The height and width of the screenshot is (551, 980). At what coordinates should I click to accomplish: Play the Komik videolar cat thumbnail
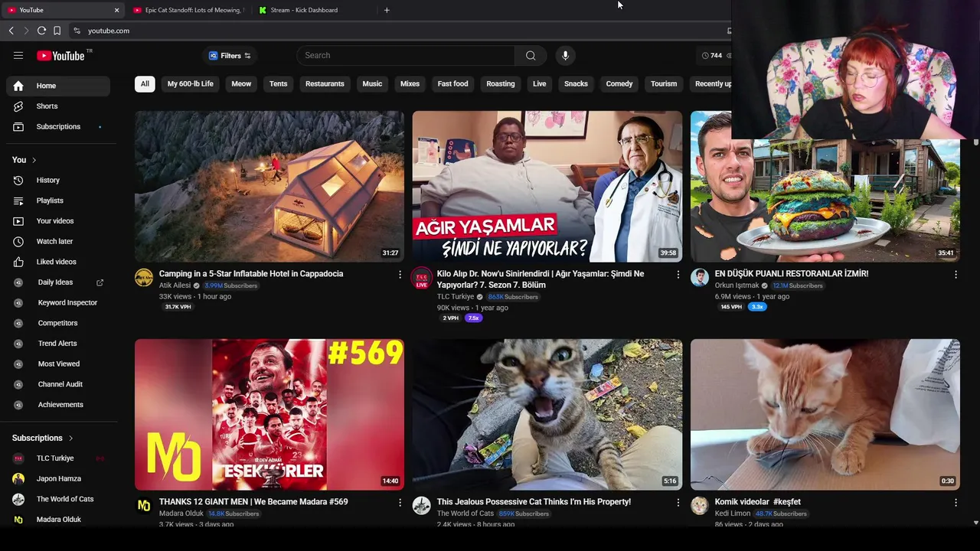click(825, 414)
